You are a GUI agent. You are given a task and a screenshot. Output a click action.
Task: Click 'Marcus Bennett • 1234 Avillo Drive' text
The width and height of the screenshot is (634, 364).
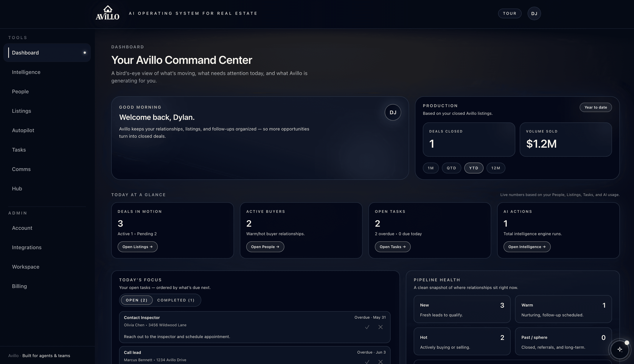coord(155,360)
